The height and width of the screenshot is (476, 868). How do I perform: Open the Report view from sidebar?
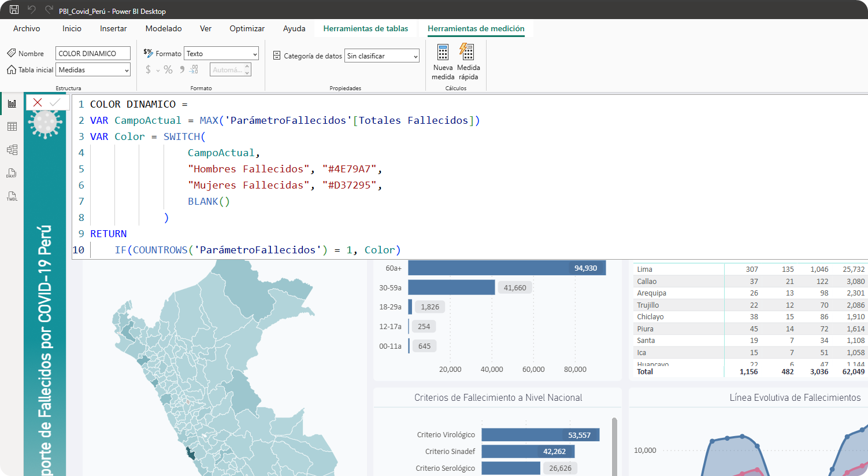click(12, 104)
